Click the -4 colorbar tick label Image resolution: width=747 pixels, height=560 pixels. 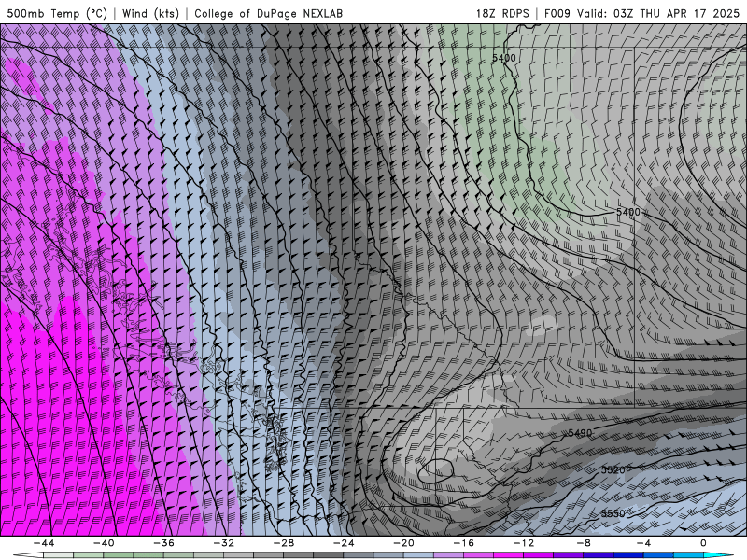tap(644, 543)
